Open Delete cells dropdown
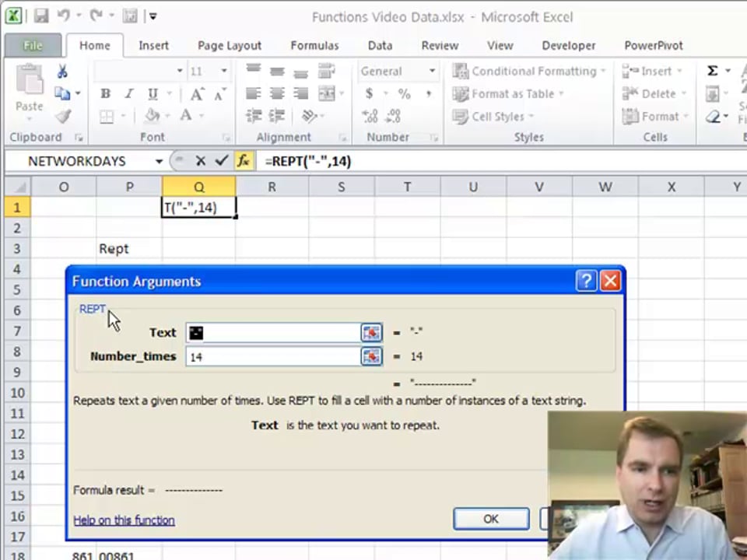747x560 pixels. pyautogui.click(x=654, y=94)
